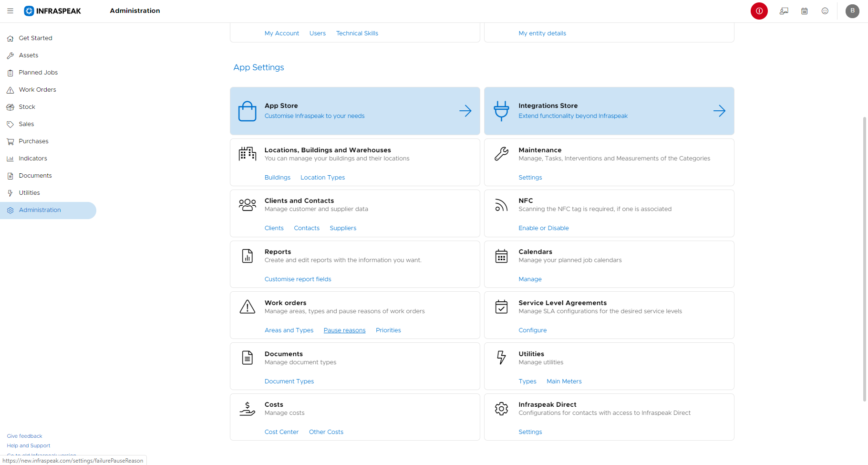This screenshot has width=868, height=465.
Task: Open the Buildings link
Action: [x=278, y=178]
